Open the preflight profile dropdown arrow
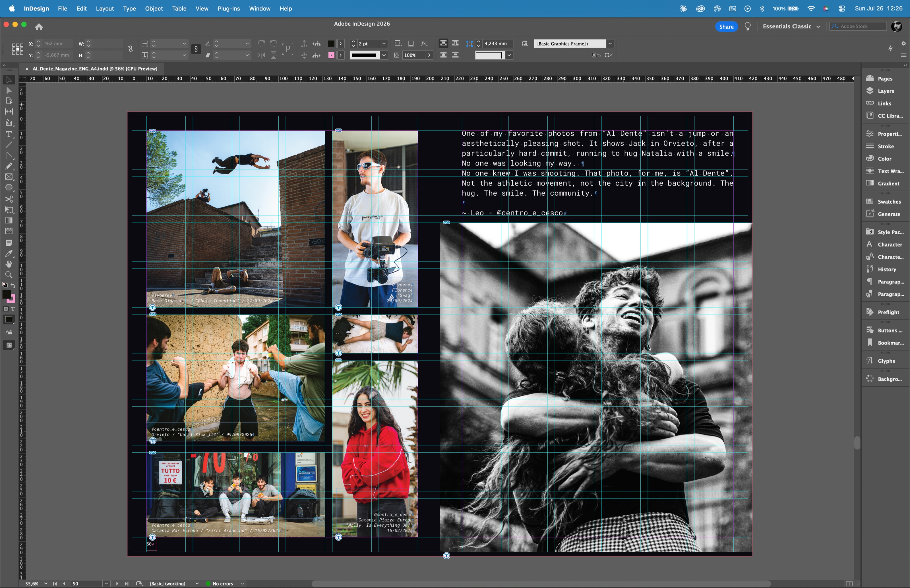This screenshot has height=588, width=910. coord(197,583)
